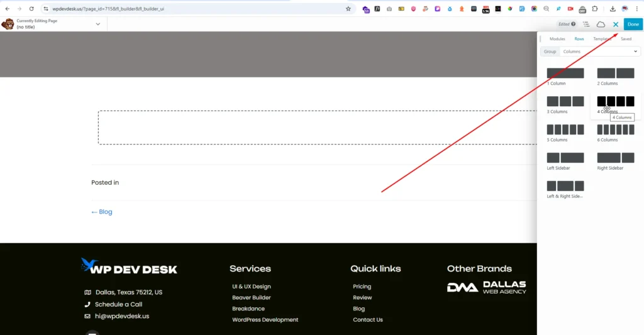Switch to the Saved tab
This screenshot has width=644, height=335.
coord(626,39)
